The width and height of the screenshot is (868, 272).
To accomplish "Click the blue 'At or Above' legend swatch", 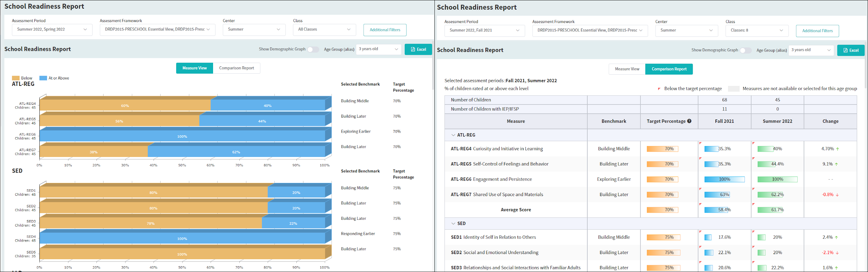I will click(x=43, y=78).
